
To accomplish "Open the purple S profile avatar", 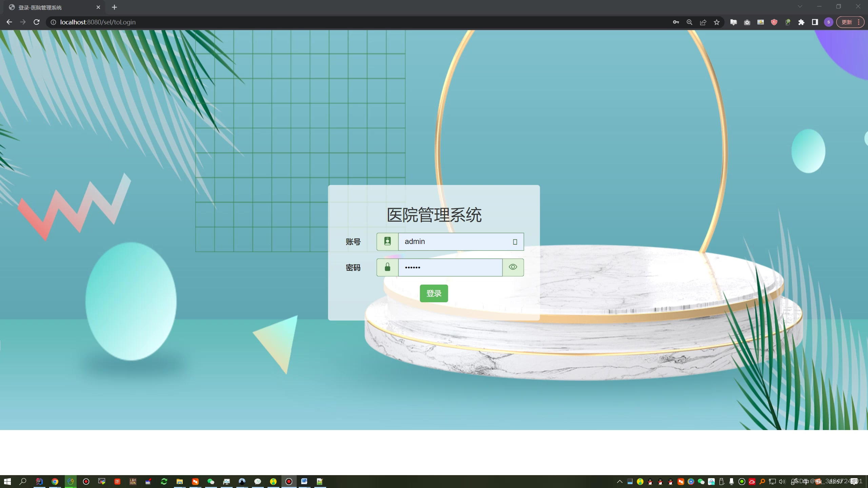I will click(x=829, y=22).
